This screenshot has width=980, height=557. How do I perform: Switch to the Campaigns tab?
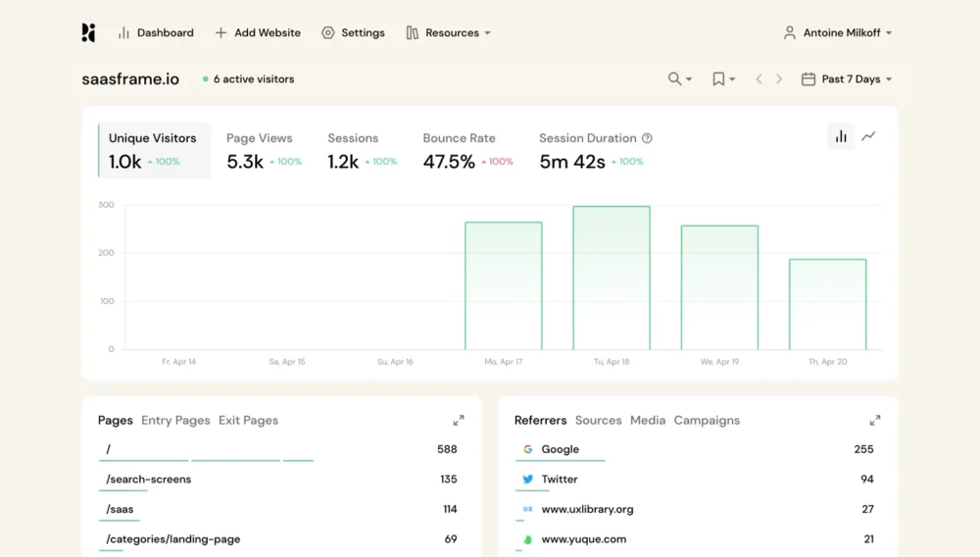pyautogui.click(x=707, y=421)
